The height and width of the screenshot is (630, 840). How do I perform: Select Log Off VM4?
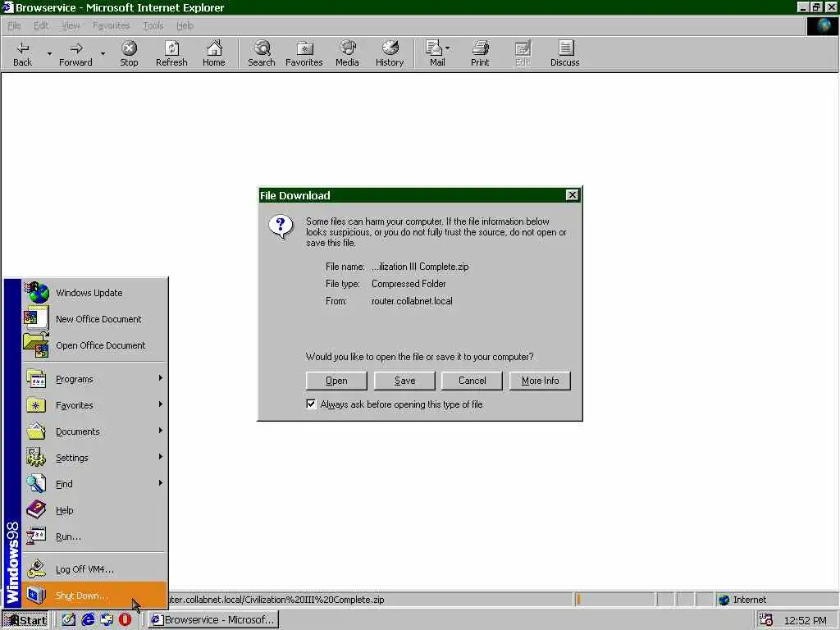(x=95, y=569)
